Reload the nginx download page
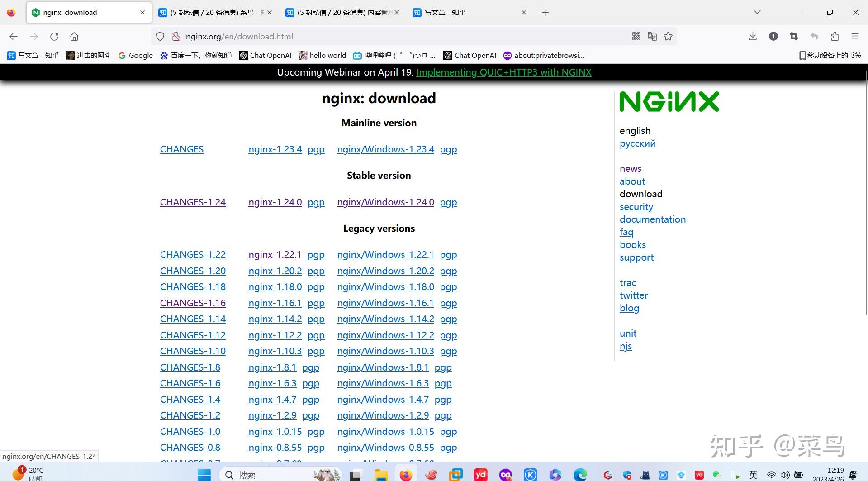 pyautogui.click(x=54, y=37)
